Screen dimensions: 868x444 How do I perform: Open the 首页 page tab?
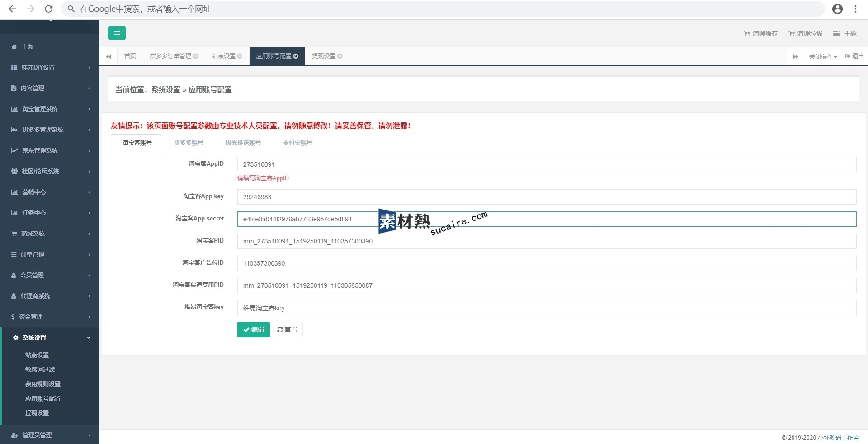pyautogui.click(x=130, y=56)
